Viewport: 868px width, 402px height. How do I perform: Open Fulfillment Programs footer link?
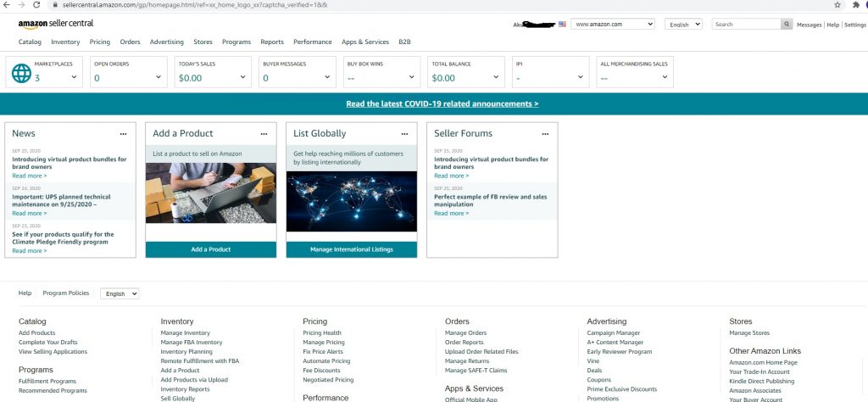pos(47,382)
